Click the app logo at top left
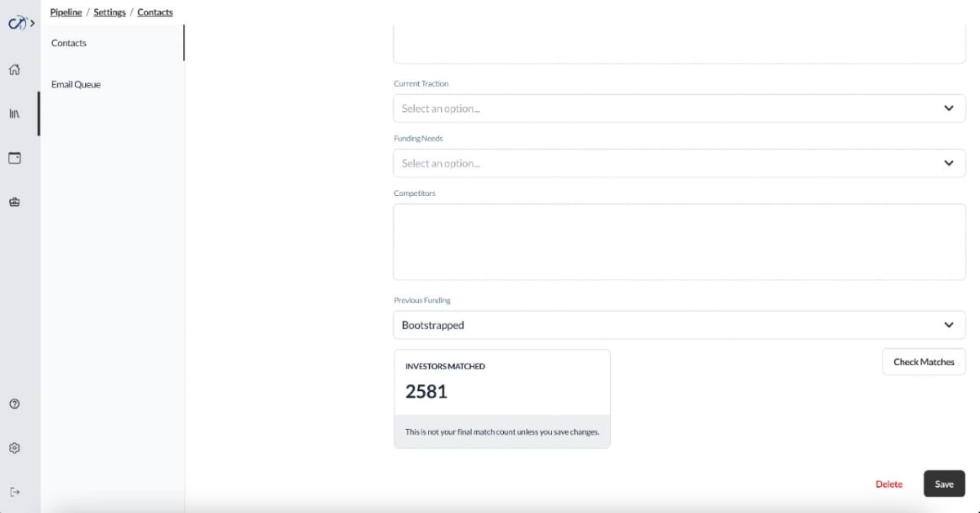980x513 pixels. 16,23
